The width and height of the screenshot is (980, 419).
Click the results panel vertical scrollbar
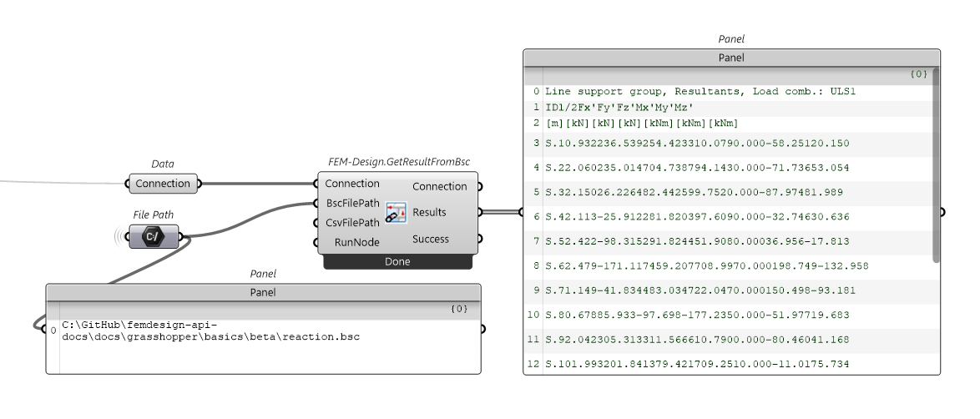coord(936,167)
